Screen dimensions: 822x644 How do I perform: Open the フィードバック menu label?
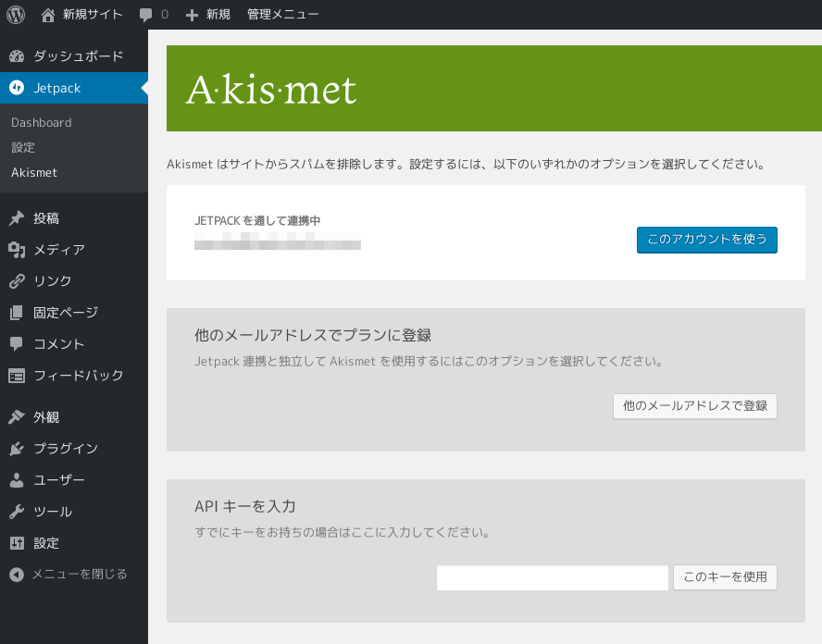[79, 376]
